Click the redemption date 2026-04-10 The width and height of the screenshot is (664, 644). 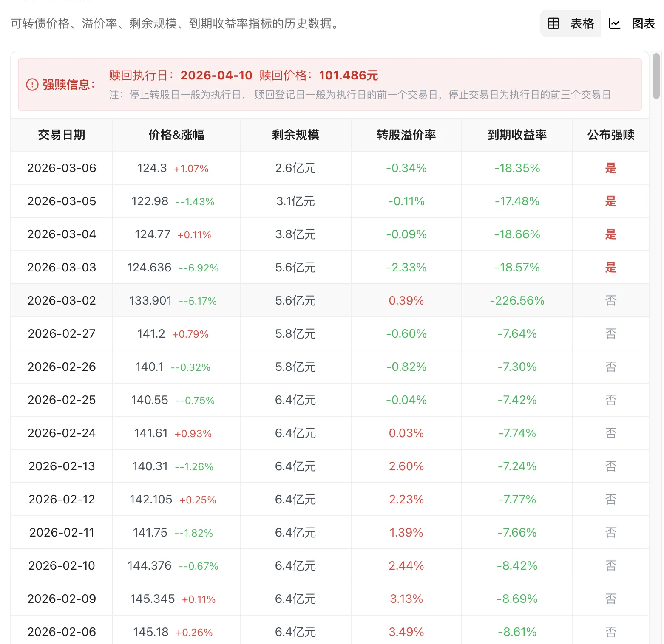[216, 76]
